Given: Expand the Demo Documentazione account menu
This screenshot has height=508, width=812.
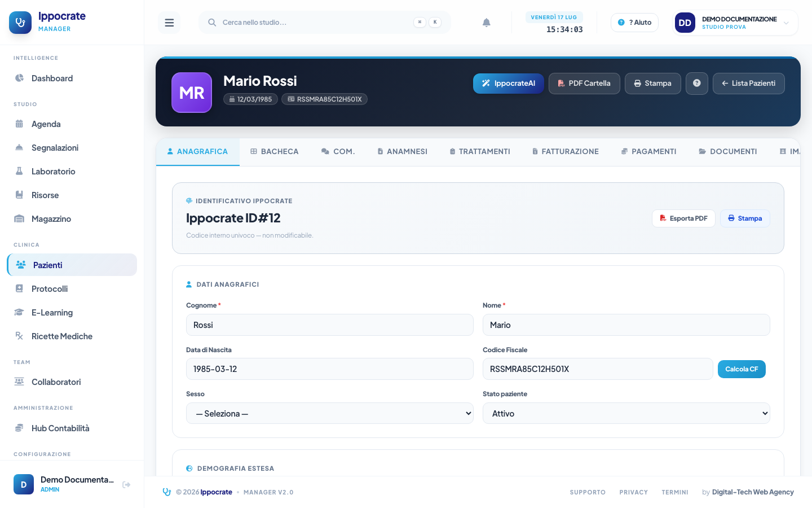Looking at the screenshot, I should coord(736,23).
